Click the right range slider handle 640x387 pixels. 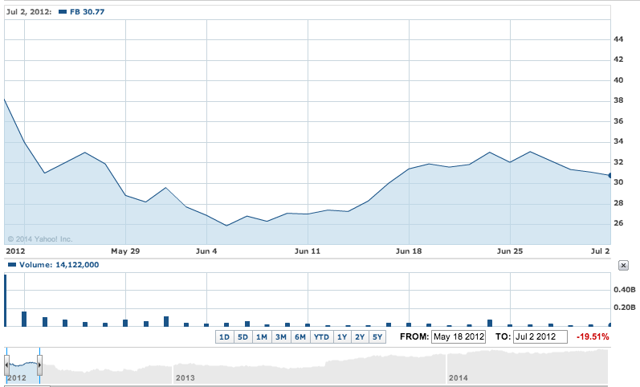(x=40, y=365)
